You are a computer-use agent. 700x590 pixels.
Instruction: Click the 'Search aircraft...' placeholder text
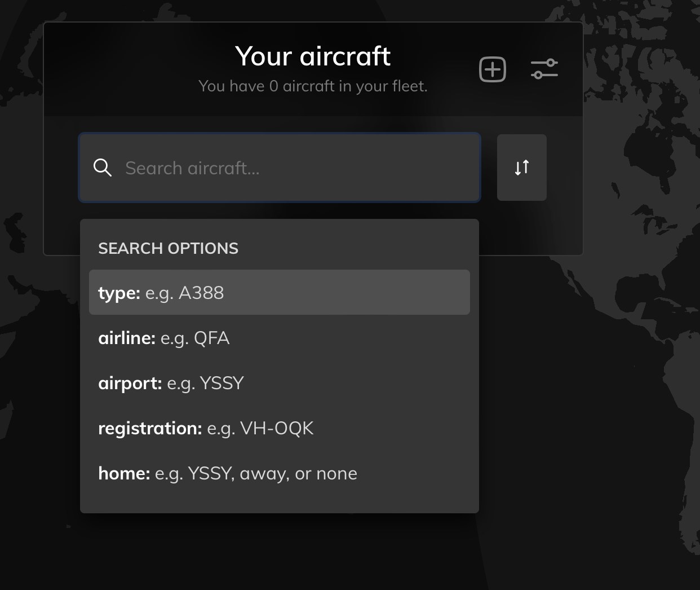[192, 168]
